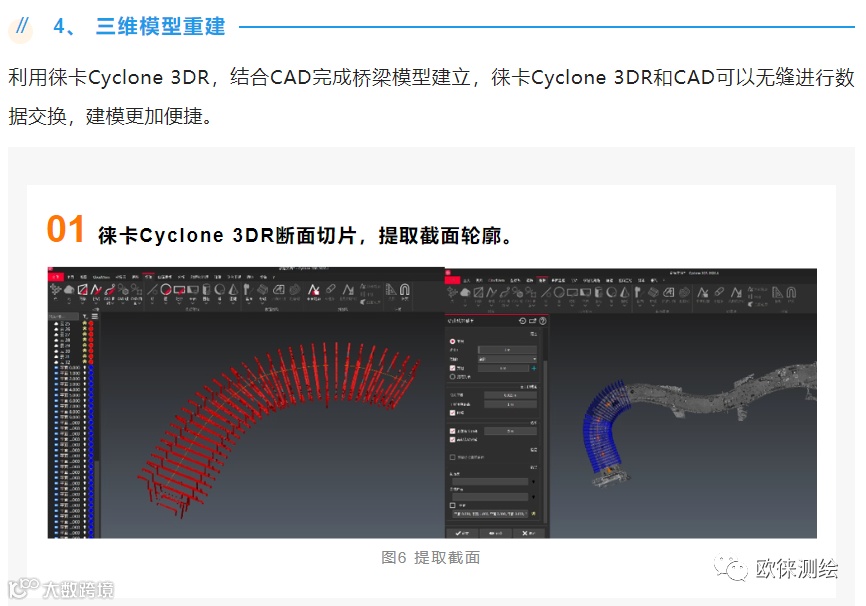Open the arch tool in the right Cyclone window
866x606 pixels.
click(x=791, y=292)
